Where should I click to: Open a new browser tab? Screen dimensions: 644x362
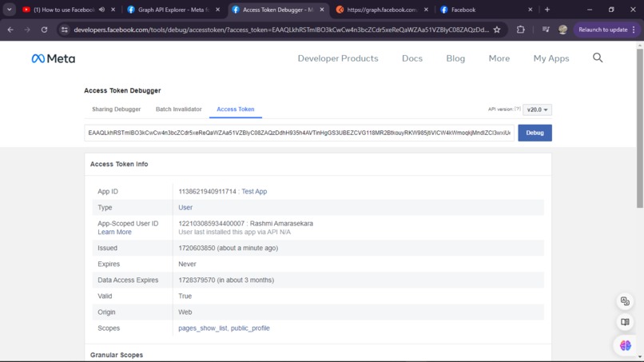point(547,10)
